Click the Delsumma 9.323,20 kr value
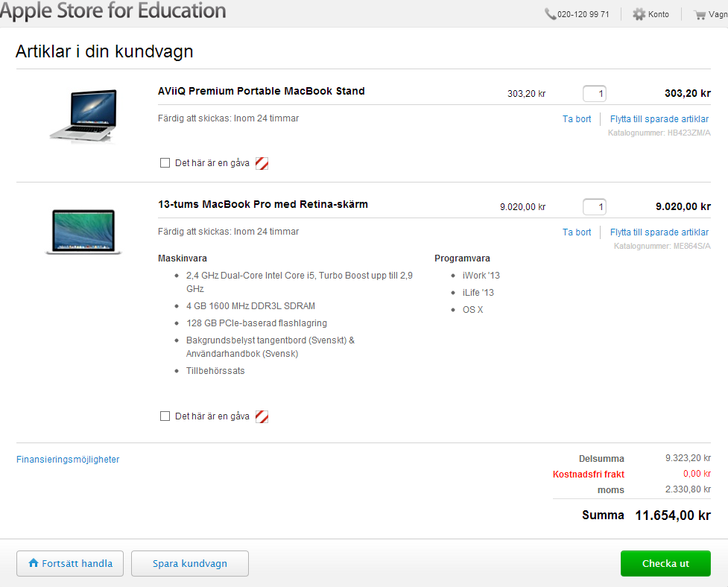This screenshot has width=728, height=587. tap(688, 458)
